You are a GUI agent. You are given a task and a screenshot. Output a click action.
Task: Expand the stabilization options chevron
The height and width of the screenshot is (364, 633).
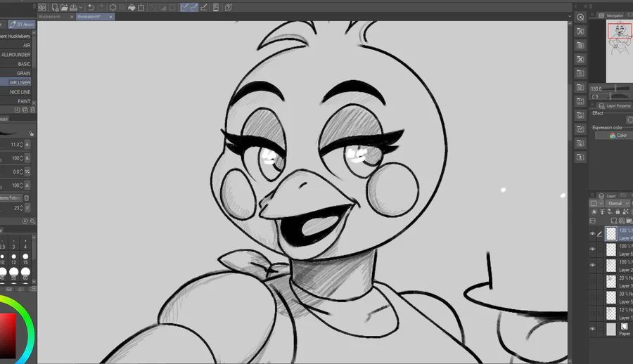click(x=27, y=208)
